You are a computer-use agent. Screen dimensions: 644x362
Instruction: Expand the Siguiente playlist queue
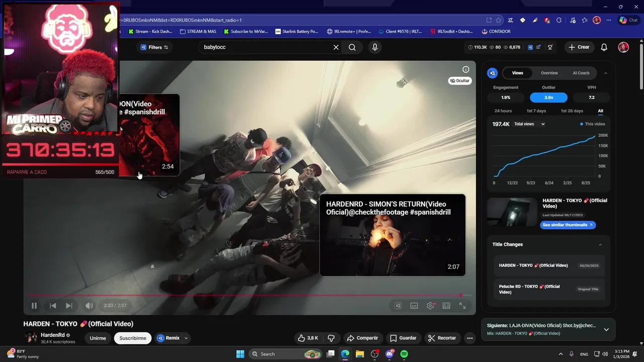(x=606, y=329)
